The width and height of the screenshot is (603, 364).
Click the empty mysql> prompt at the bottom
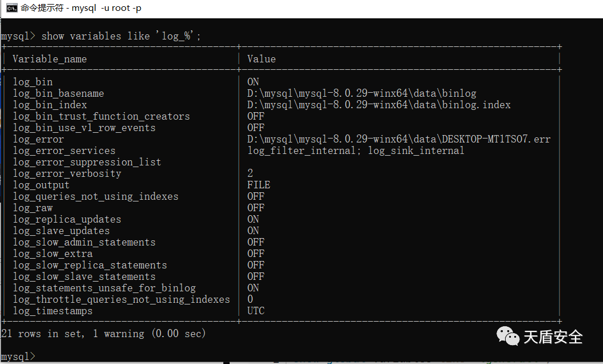pos(18,357)
